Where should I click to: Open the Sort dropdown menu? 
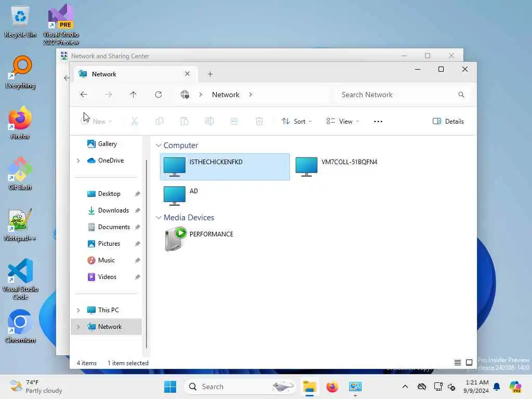tap(297, 121)
